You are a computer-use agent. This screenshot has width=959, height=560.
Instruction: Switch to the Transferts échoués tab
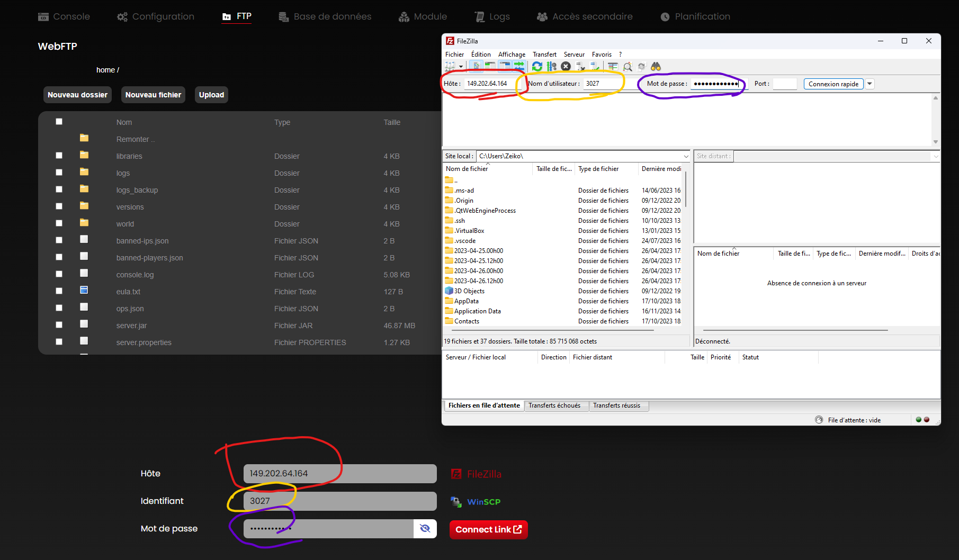(x=554, y=405)
